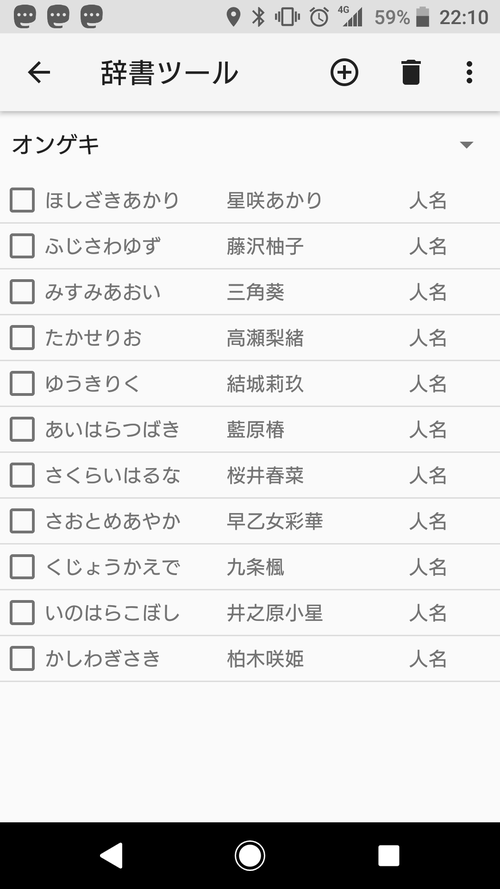Open the three-dot overflow menu
Screen dimensions: 500x889
(x=469, y=73)
